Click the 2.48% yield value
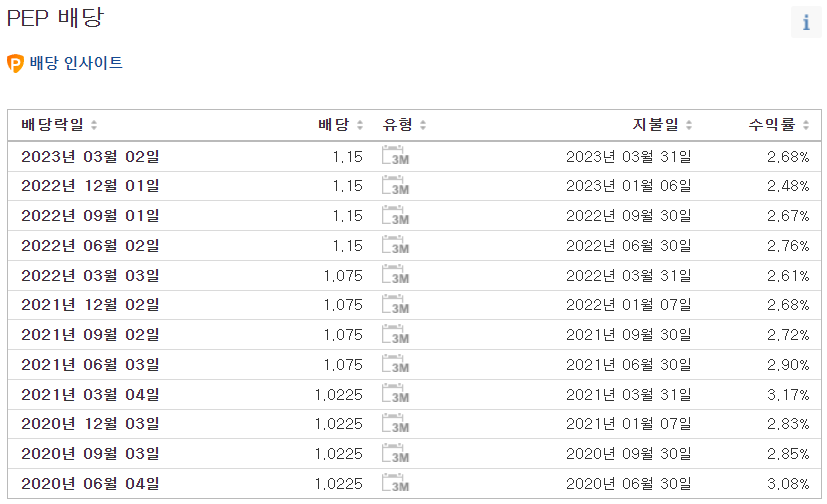This screenshot has height=504, width=827. coord(788,186)
